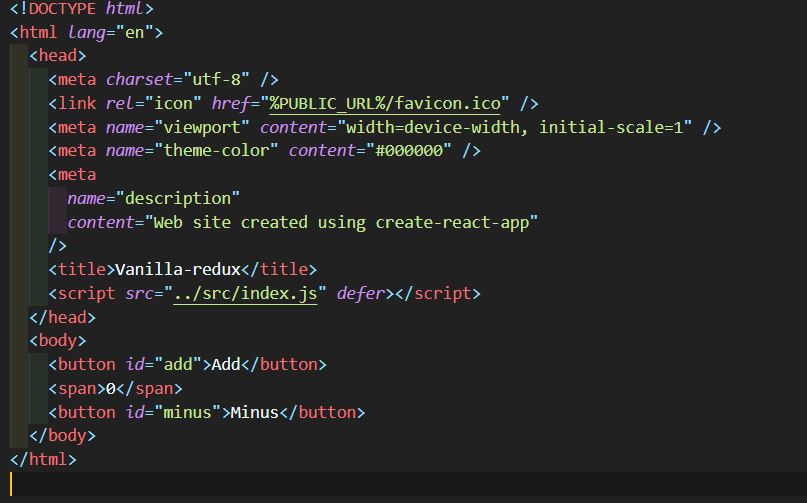Image resolution: width=807 pixels, height=503 pixels.
Task: Click the defer attribute in script tag
Action: [x=361, y=293]
